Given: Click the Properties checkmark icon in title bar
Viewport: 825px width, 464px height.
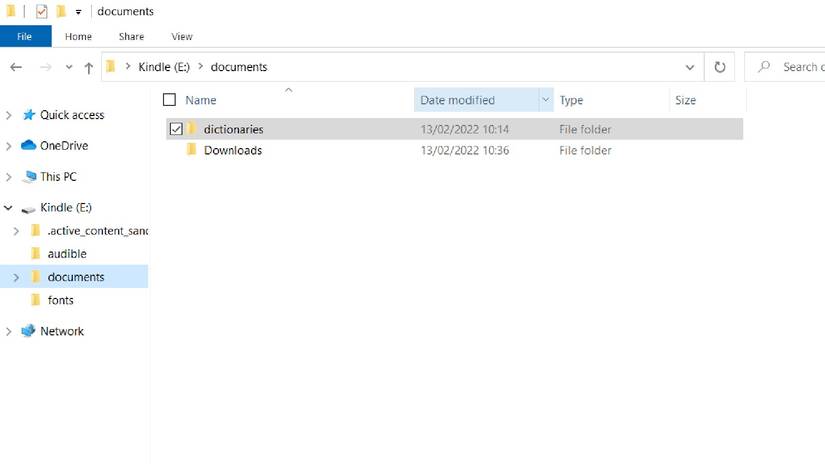Looking at the screenshot, I should [42, 11].
